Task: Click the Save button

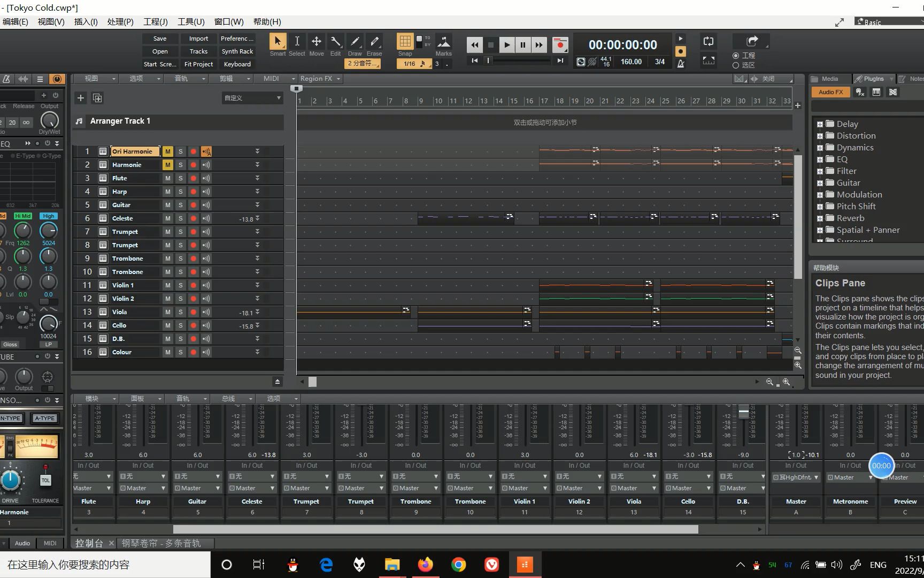Action: point(160,39)
